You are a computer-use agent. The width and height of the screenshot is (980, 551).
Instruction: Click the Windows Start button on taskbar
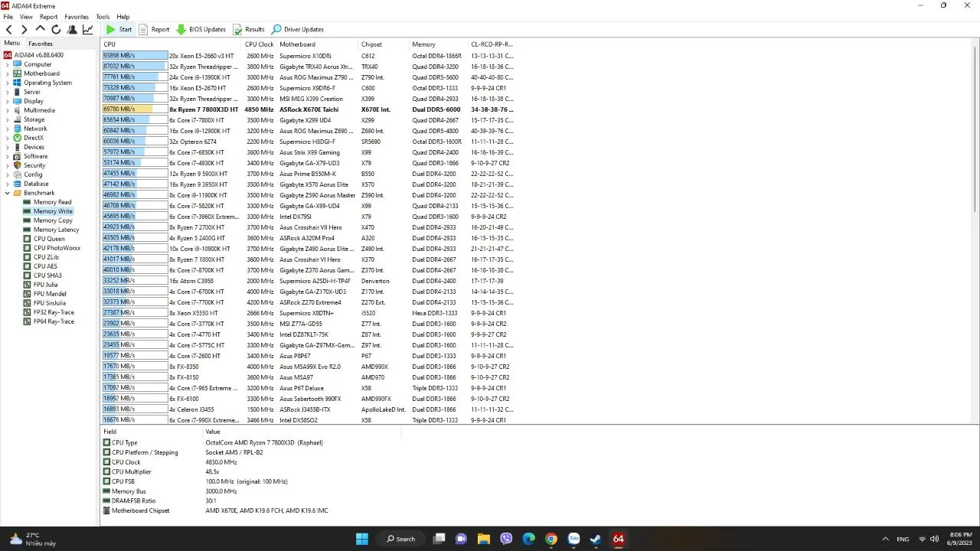click(362, 539)
